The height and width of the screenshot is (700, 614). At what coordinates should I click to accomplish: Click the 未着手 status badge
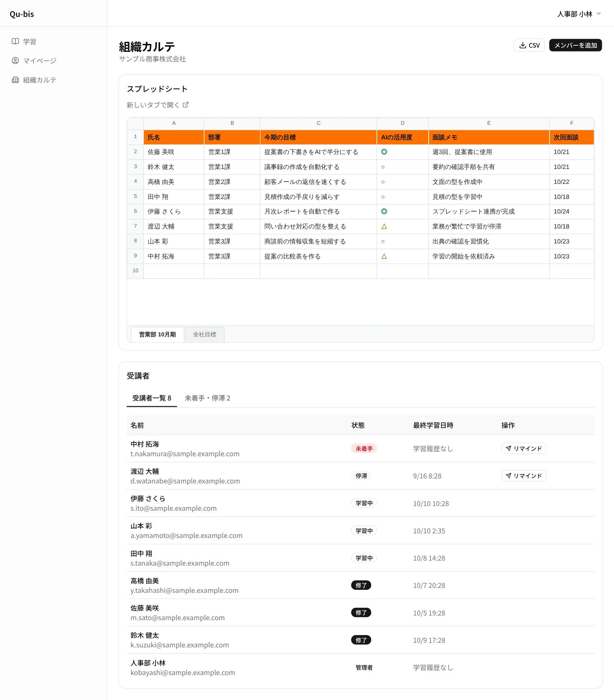click(364, 448)
